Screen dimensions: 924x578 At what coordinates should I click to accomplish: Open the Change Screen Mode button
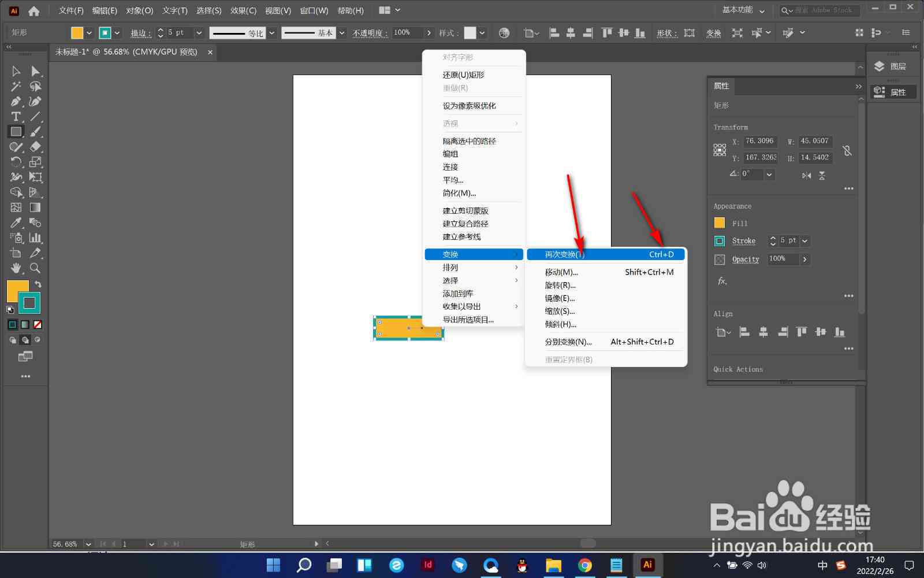[25, 356]
